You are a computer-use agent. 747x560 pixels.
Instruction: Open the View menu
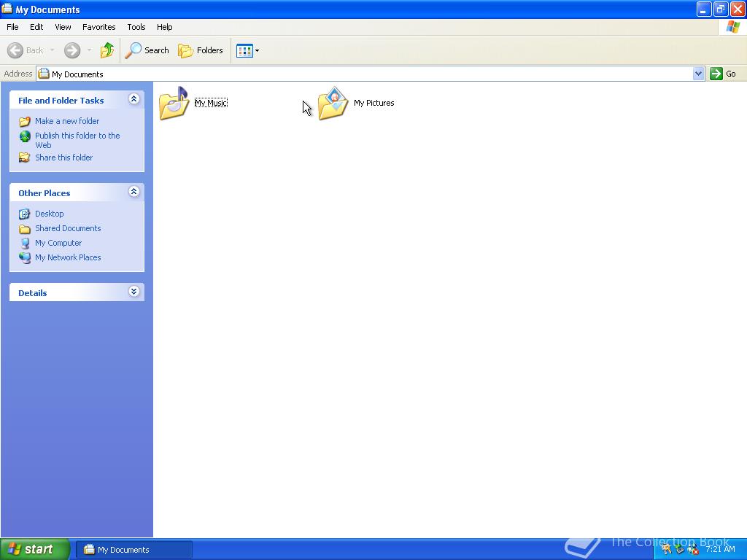[x=63, y=27]
